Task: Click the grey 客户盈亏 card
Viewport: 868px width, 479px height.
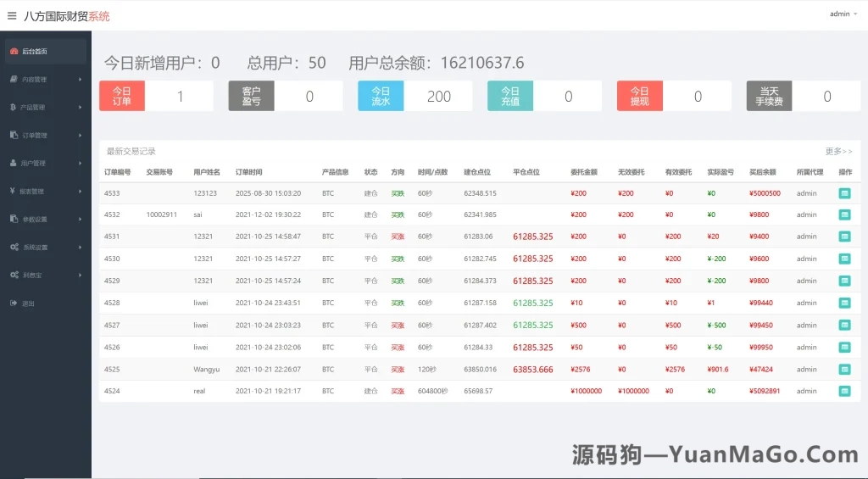Action: pos(286,96)
